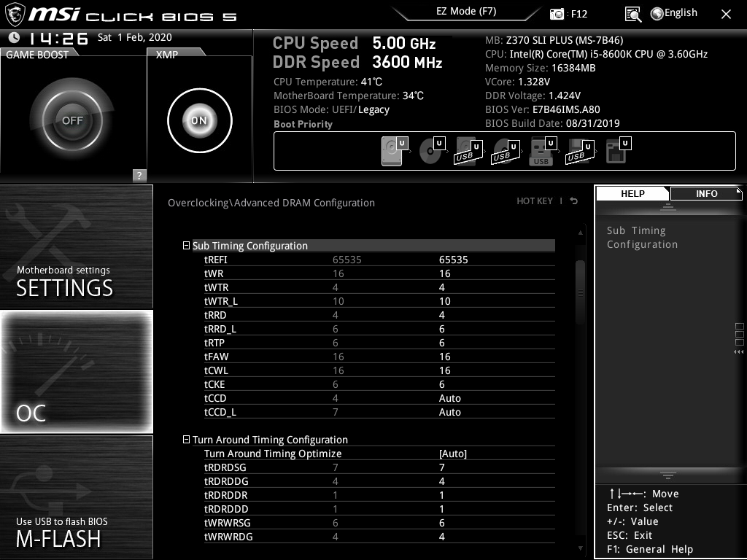Click the date Sat 1 Feb, 2020
747x560 pixels.
coord(135,37)
